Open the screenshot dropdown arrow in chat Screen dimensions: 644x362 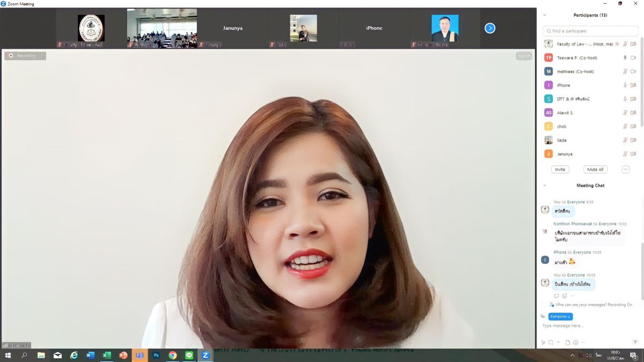[558, 342]
